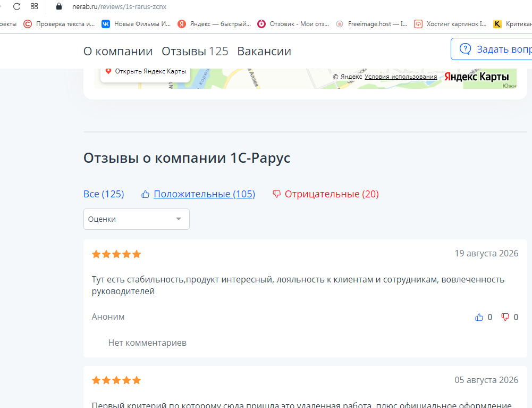This screenshot has width=532, height=408.
Task: Click the thumbs-up icon beside Положительные
Action: (x=145, y=194)
